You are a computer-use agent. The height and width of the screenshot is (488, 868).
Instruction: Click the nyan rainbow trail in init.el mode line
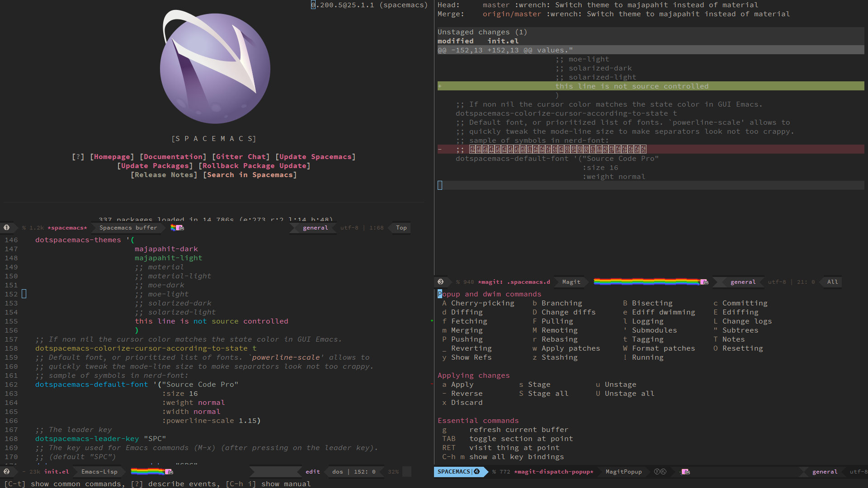pos(147,472)
